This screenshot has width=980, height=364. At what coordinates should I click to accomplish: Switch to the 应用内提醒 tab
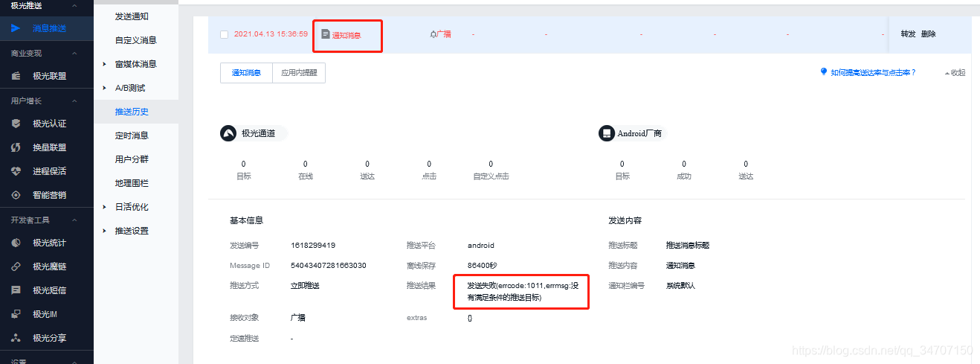[299, 73]
